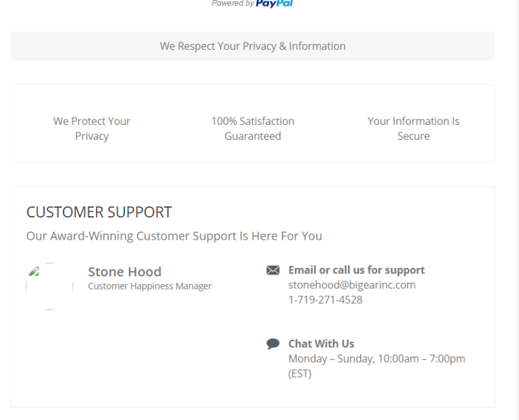The width and height of the screenshot is (519, 420).
Task: Click the Powered by text
Action: (232, 3)
